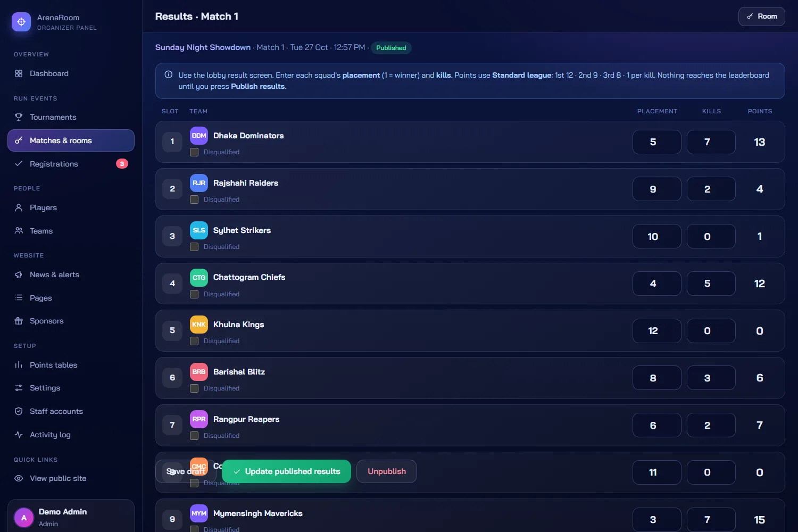Click the Staff accounts shield icon
This screenshot has height=532, width=798.
[19, 411]
